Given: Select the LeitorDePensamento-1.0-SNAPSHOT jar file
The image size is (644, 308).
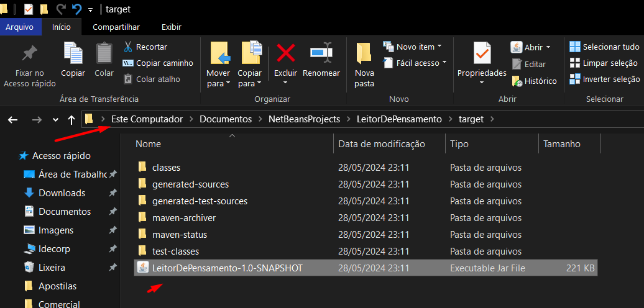Looking at the screenshot, I should pyautogui.click(x=366, y=268).
